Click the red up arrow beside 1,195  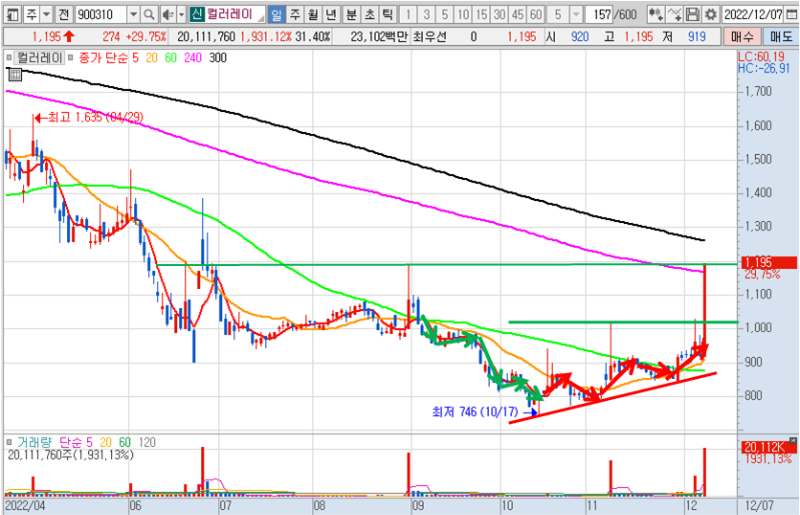tap(69, 37)
